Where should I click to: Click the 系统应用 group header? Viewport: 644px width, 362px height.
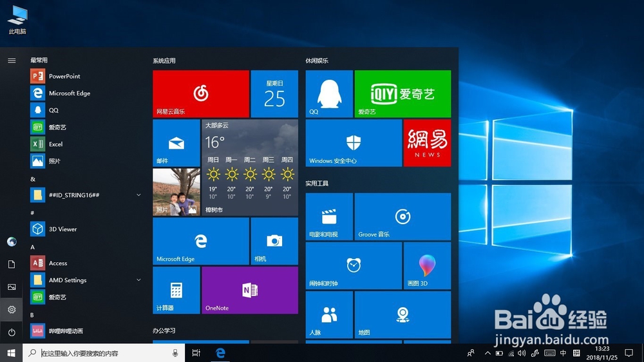[x=164, y=61]
